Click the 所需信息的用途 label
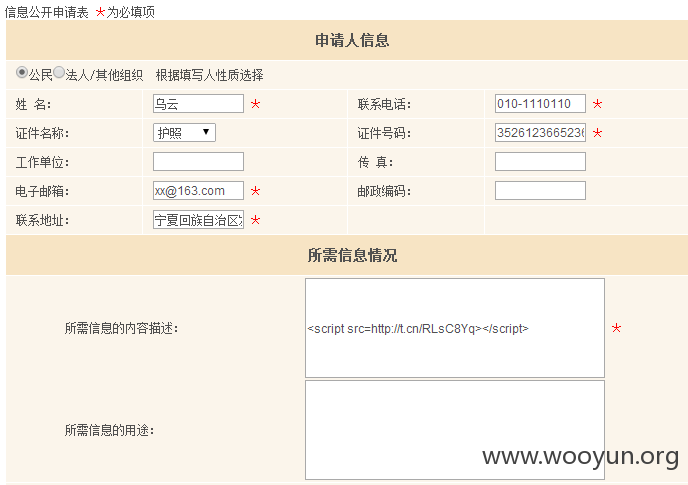Image resolution: width=688 pixels, height=485 pixels. [x=109, y=431]
